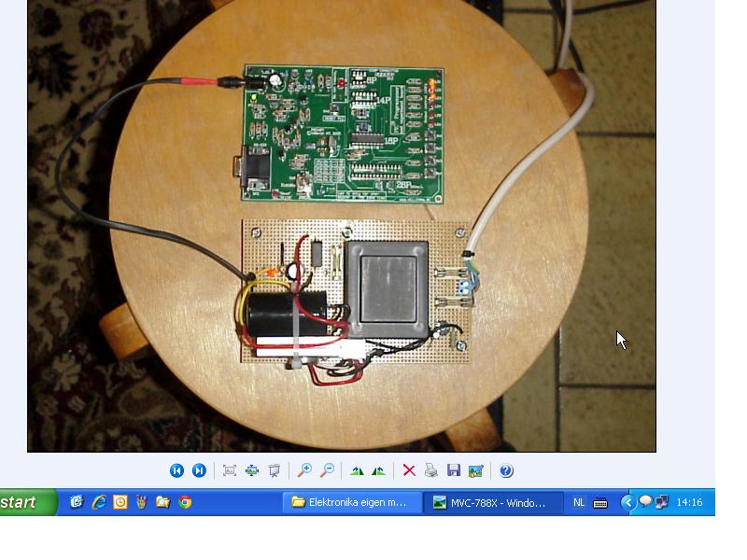Show image at actual size
The image size is (747, 560).
coord(252,471)
